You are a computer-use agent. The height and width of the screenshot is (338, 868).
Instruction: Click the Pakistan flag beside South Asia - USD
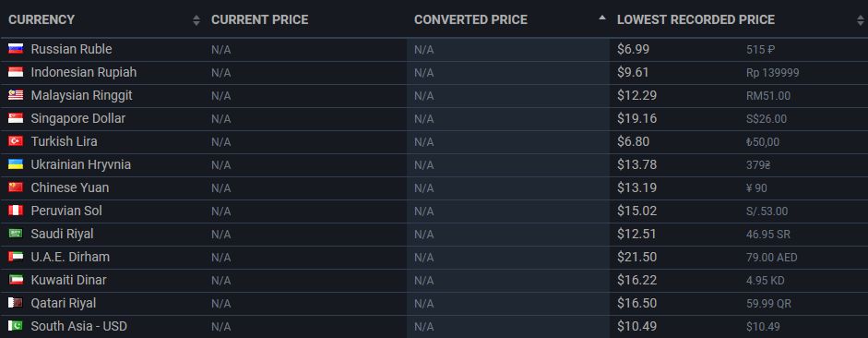coord(16,326)
